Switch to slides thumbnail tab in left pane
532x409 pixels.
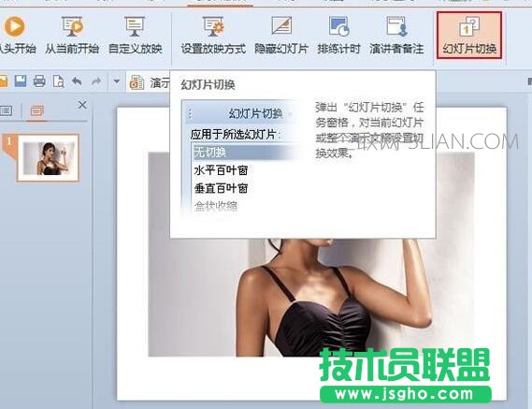[36, 111]
